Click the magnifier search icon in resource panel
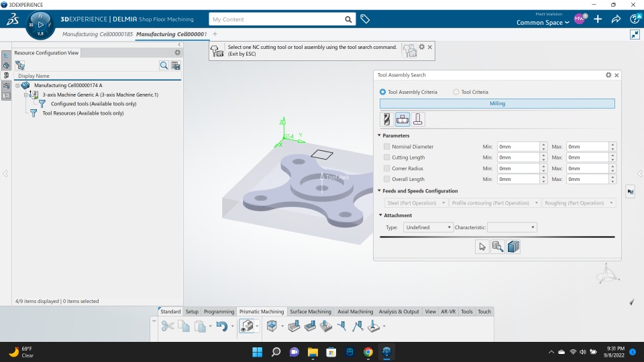644x362 pixels. 164,65
